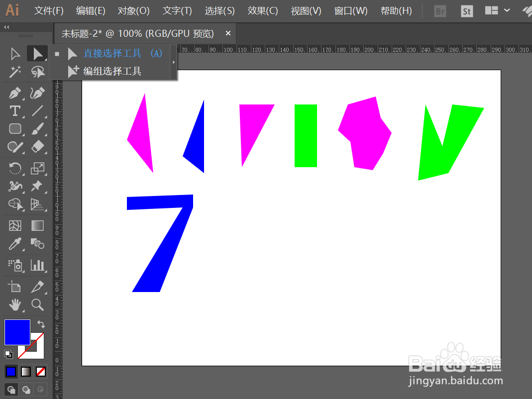Screen dimensions: 532x399
Task: Open the 对象(O) menu
Action: 134,11
